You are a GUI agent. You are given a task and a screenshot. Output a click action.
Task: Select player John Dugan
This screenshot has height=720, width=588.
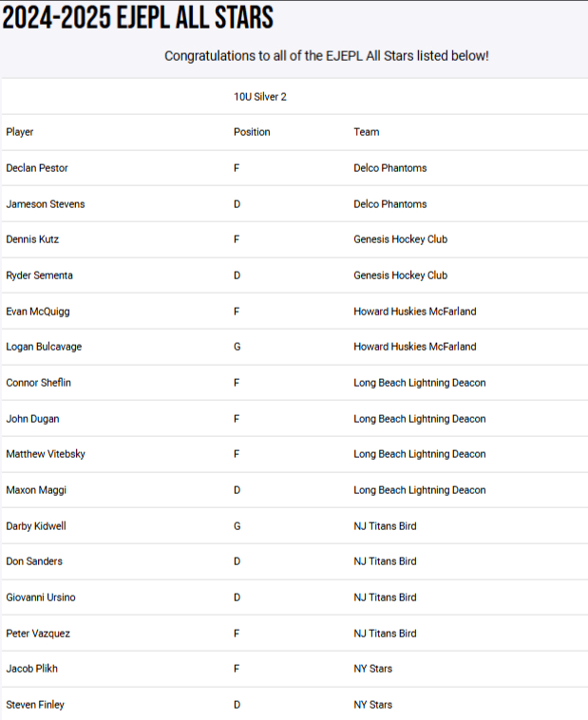32,419
